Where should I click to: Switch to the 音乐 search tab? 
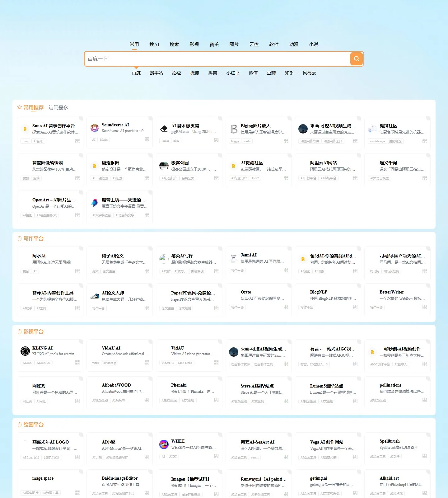click(x=214, y=45)
